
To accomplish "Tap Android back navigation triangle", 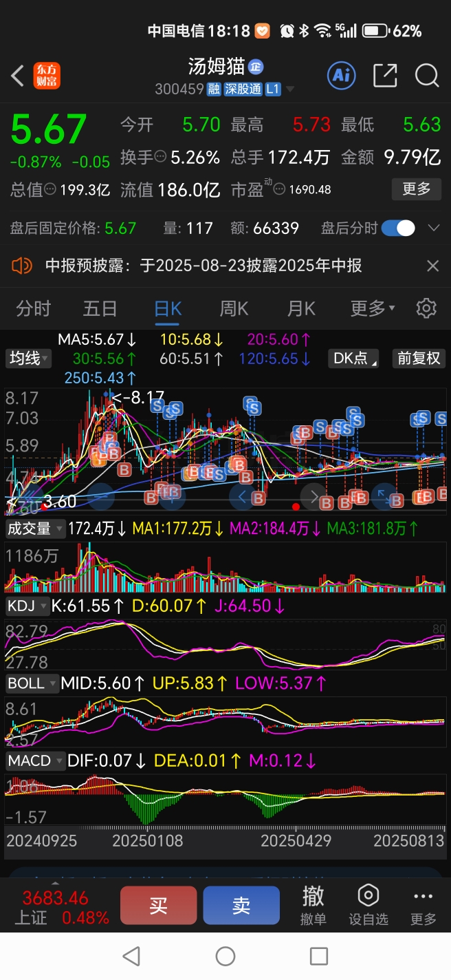I will tap(131, 956).
